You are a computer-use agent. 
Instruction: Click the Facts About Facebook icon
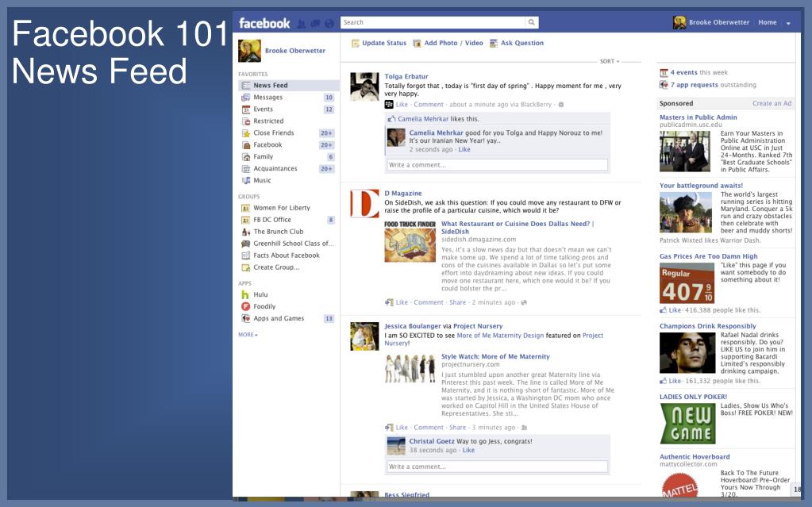pos(246,255)
